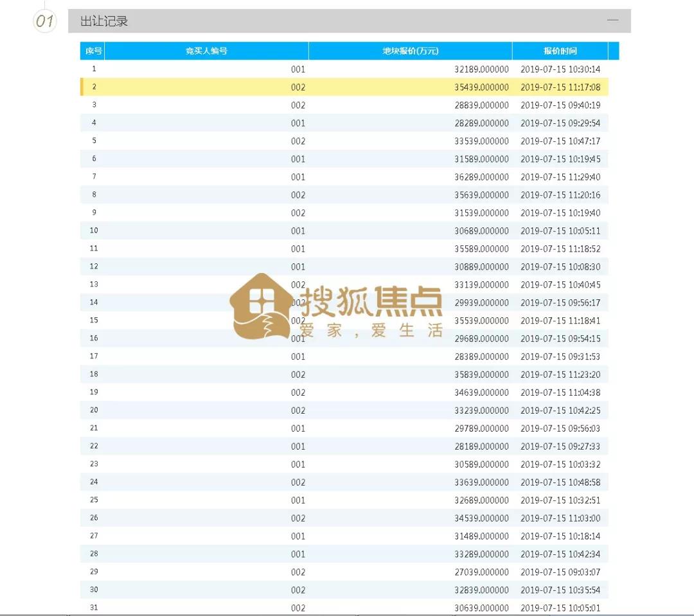694x616 pixels.
Task: Select the 竞买人编号 column header
Action: point(206,51)
